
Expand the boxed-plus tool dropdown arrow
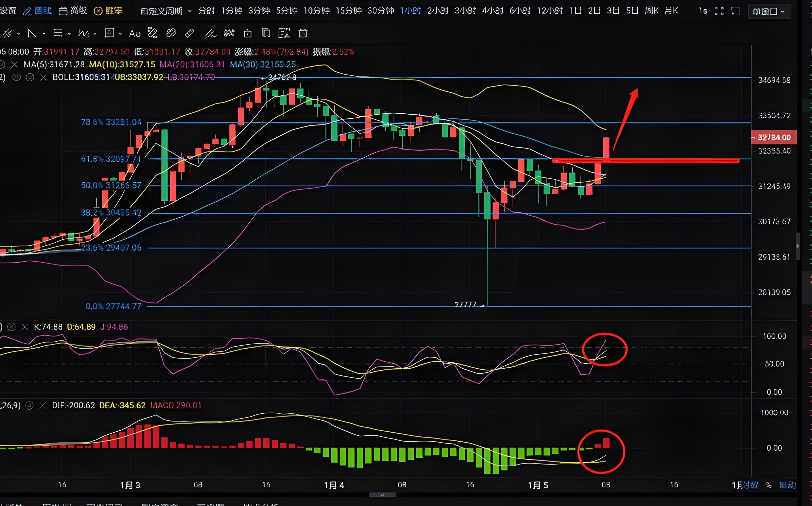coord(120,34)
